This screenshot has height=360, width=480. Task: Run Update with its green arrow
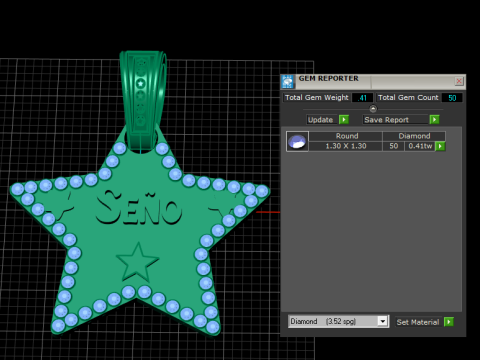point(344,119)
